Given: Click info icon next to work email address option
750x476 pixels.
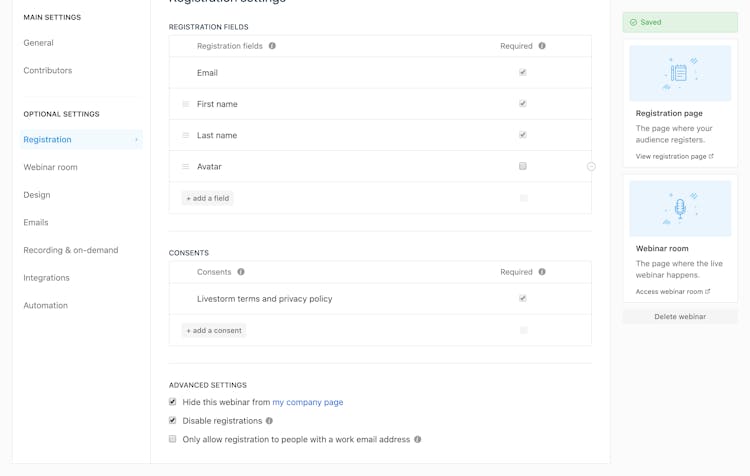Looking at the screenshot, I should coord(418,440).
